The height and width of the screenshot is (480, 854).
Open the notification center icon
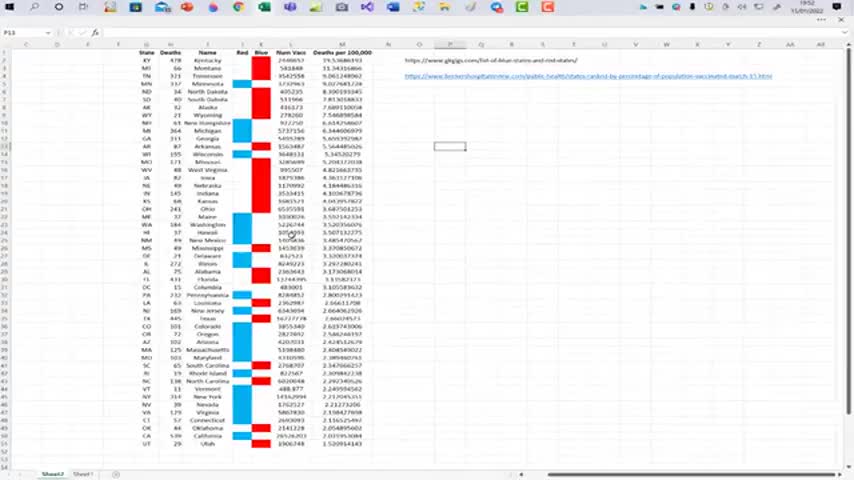click(837, 7)
